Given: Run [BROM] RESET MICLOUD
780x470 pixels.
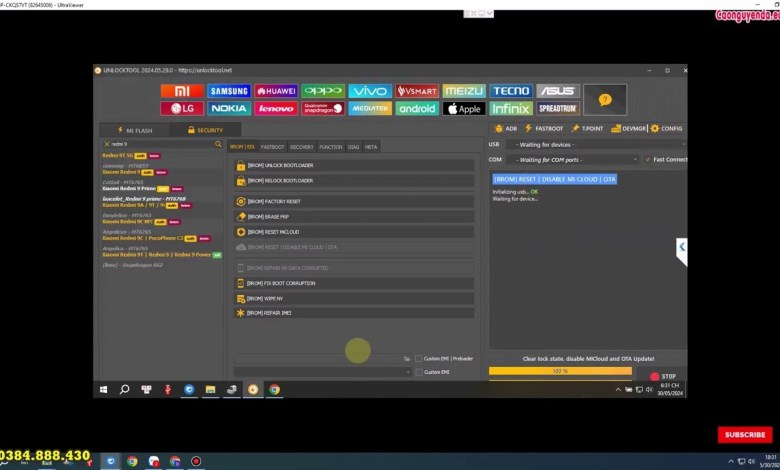Looking at the screenshot, I should tap(354, 232).
